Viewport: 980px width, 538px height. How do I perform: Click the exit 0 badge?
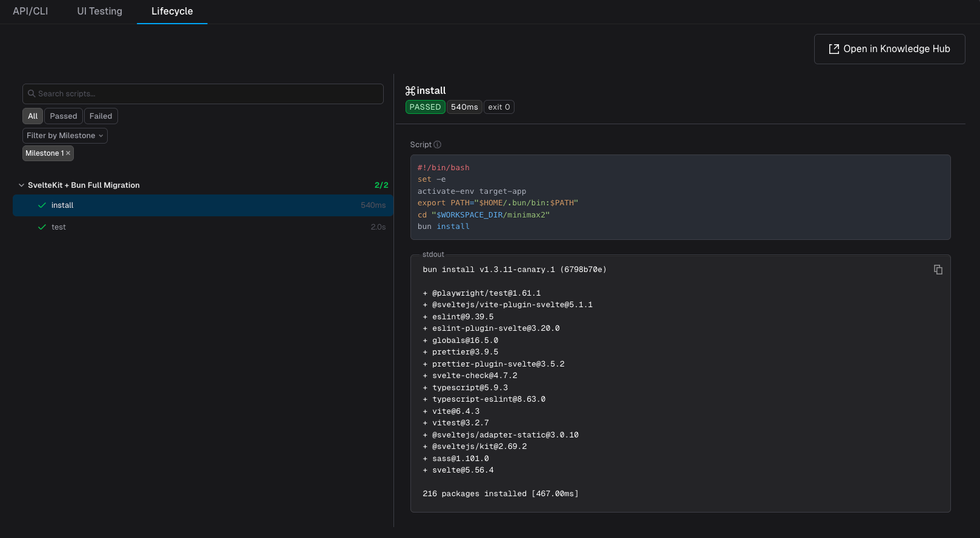click(x=499, y=107)
